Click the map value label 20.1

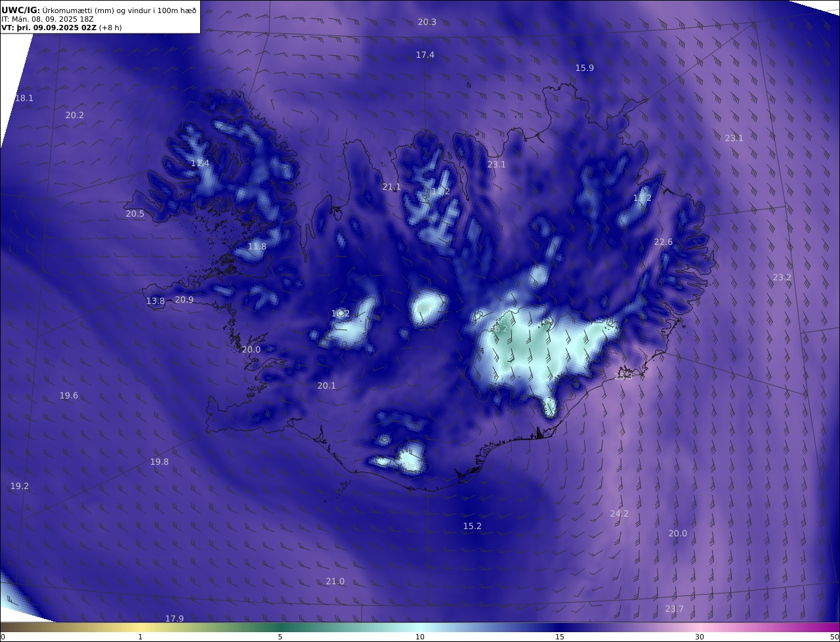[x=326, y=385]
